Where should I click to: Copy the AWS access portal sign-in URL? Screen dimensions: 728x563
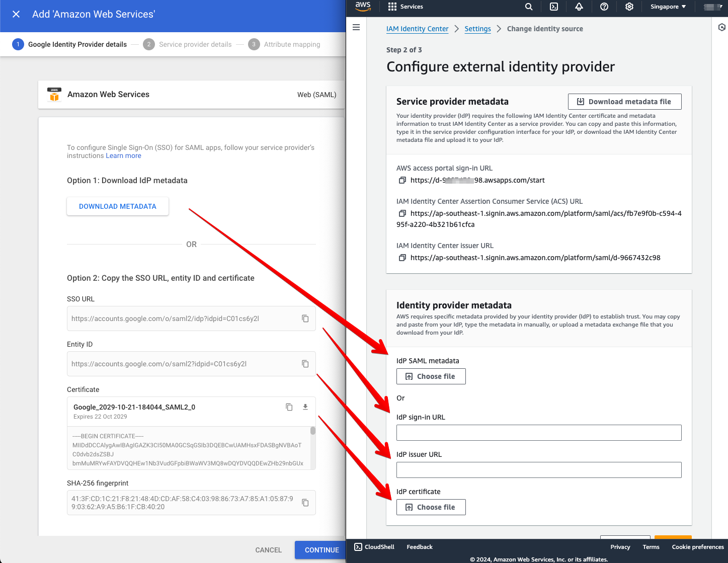tap(402, 180)
